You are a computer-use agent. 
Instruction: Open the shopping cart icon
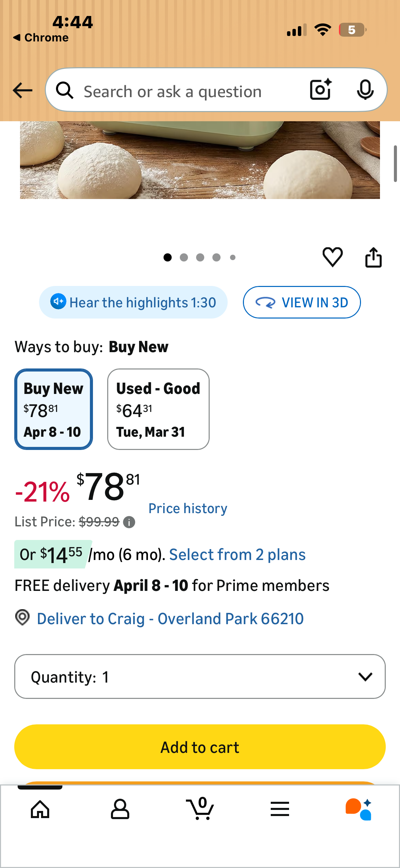pos(200,809)
